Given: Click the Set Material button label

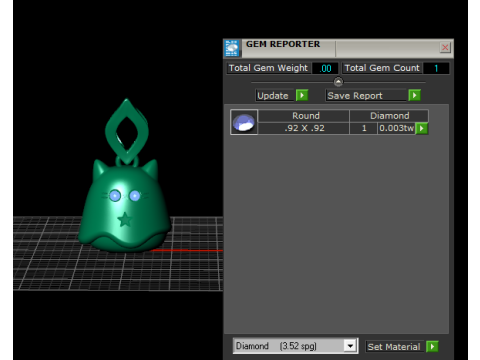Looking at the screenshot, I should click(x=394, y=347).
